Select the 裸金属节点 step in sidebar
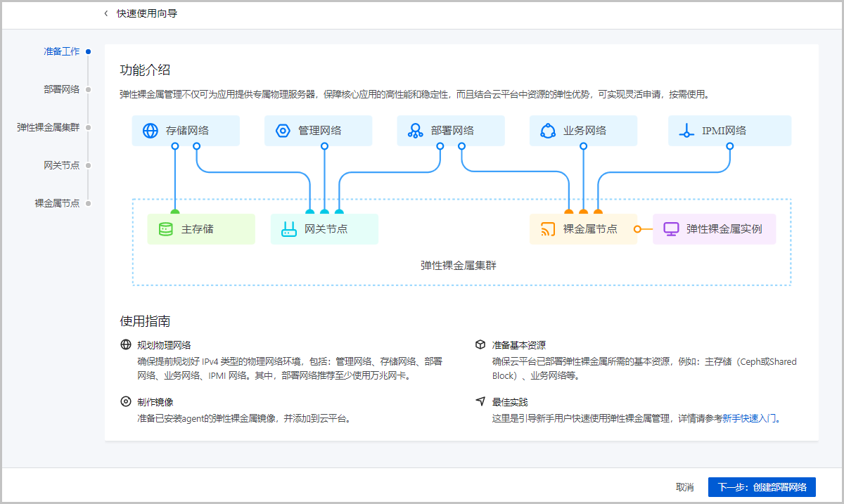The width and height of the screenshot is (844, 504). pyautogui.click(x=58, y=203)
